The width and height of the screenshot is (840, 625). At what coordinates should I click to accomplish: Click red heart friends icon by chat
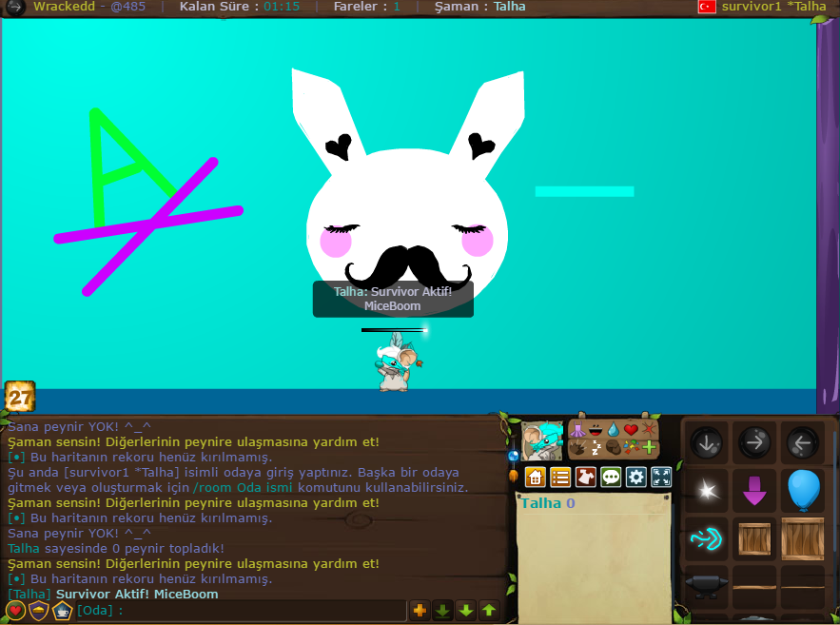(x=15, y=610)
